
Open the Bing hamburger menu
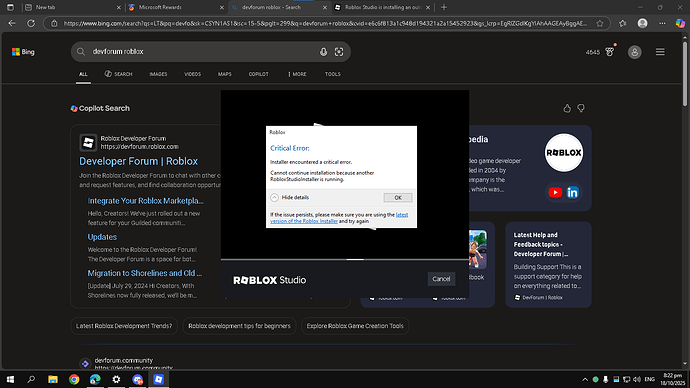(x=660, y=52)
